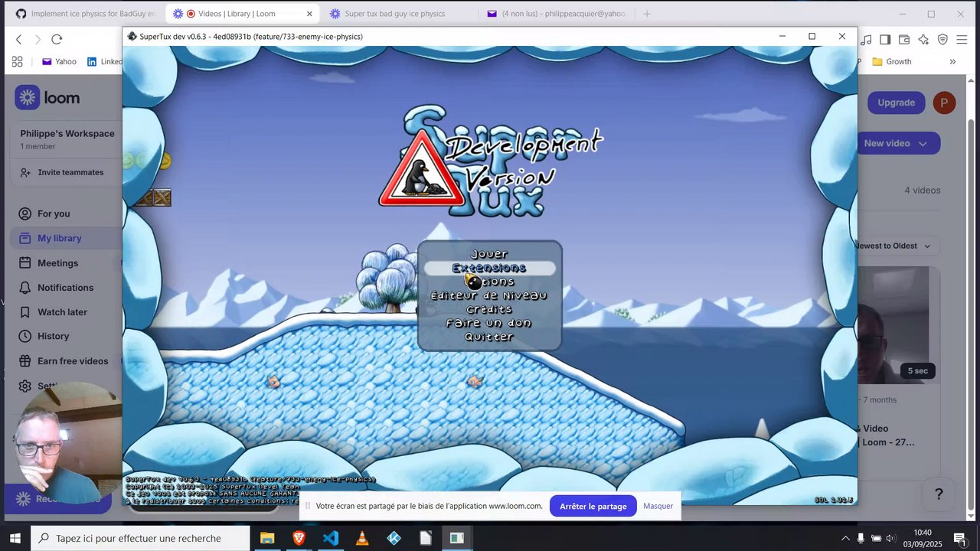Open the apps grid in bookmarks bar

18,61
